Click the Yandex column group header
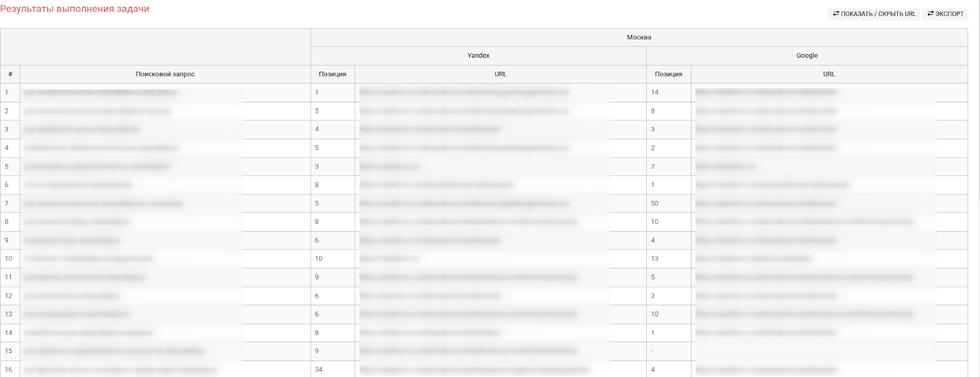The width and height of the screenshot is (980, 377). [x=478, y=56]
